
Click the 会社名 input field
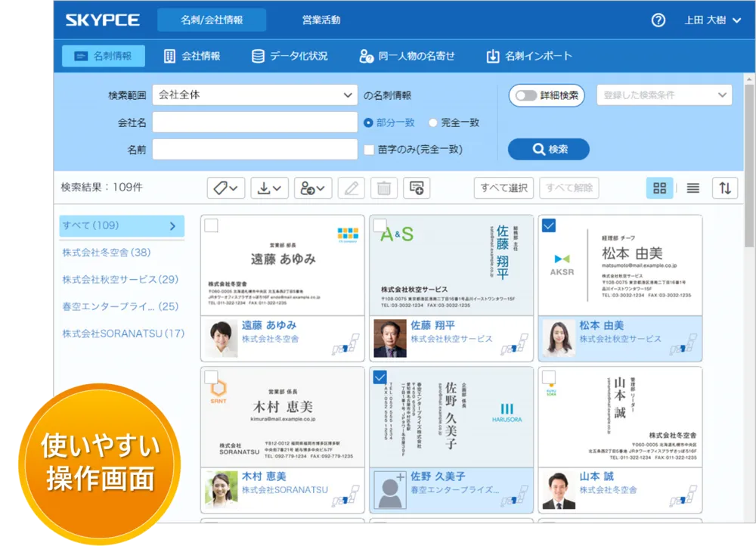tap(255, 123)
